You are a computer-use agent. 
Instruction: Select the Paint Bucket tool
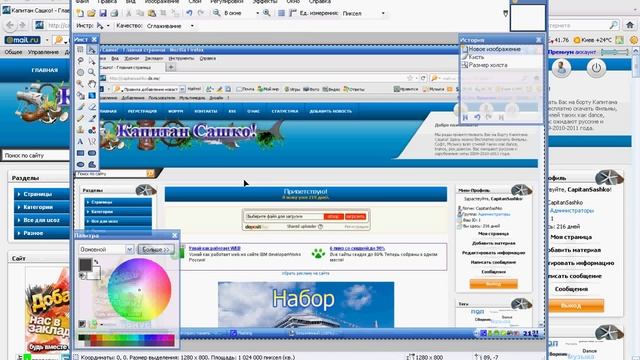tap(80, 96)
